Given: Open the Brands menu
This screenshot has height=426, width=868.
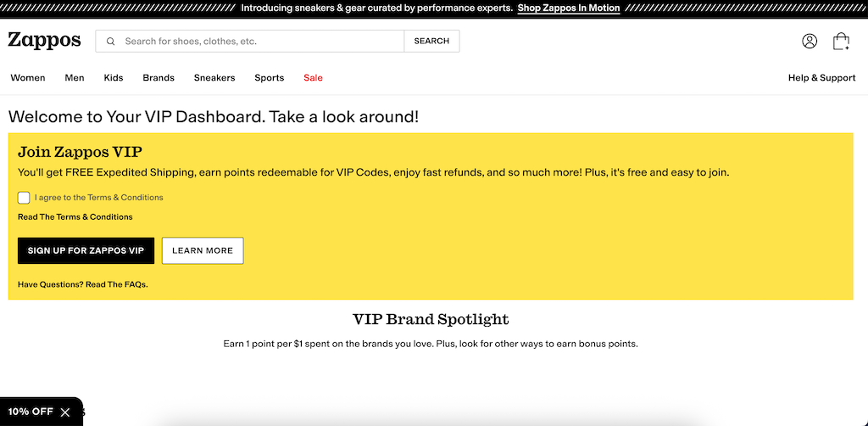Looking at the screenshot, I should (159, 78).
